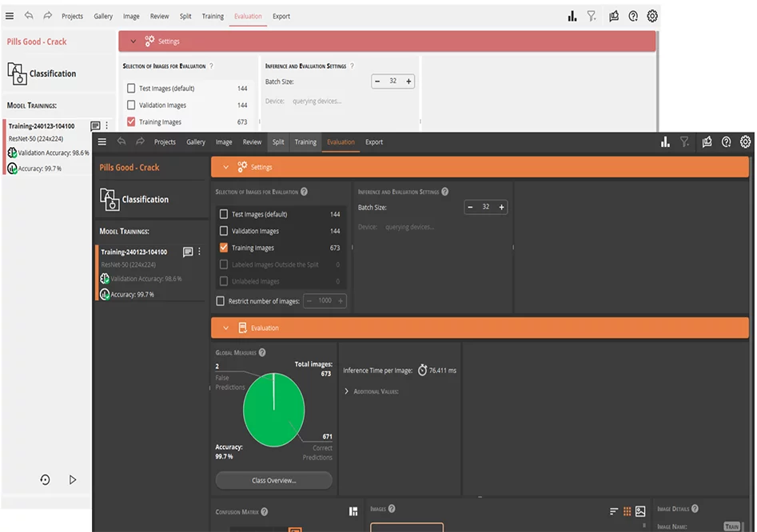This screenshot has height=532, width=757.
Task: Open the hamburger menu in the light window
Action: click(10, 16)
